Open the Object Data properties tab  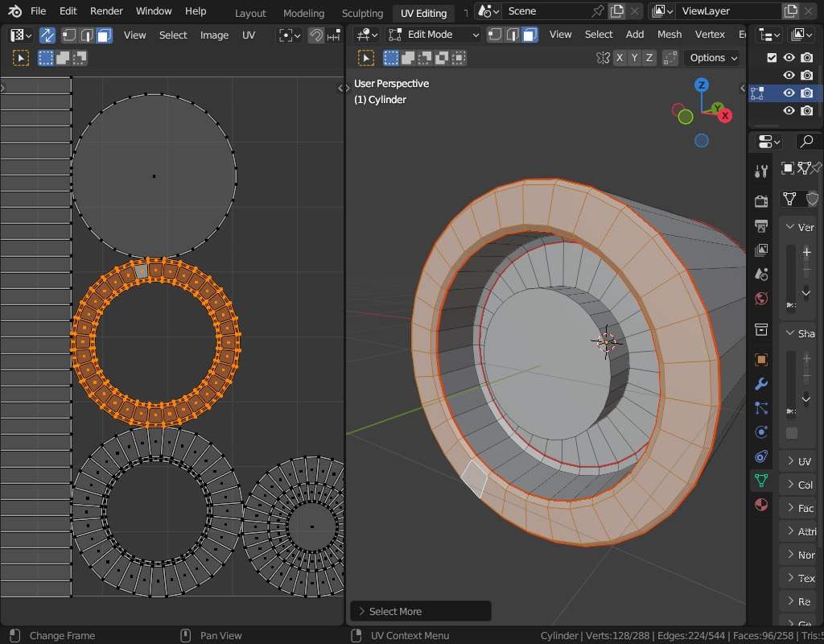[x=760, y=481]
